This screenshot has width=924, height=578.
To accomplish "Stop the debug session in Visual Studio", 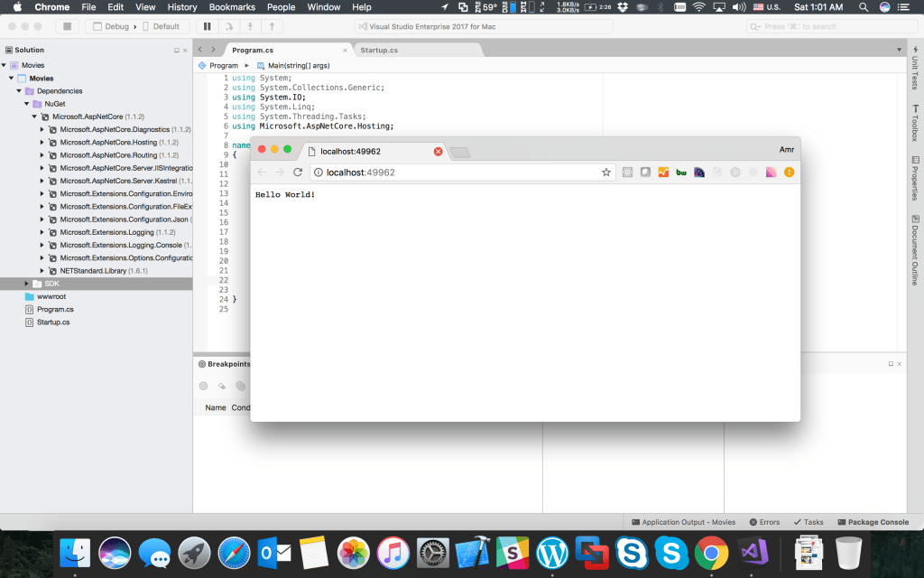I will click(67, 26).
